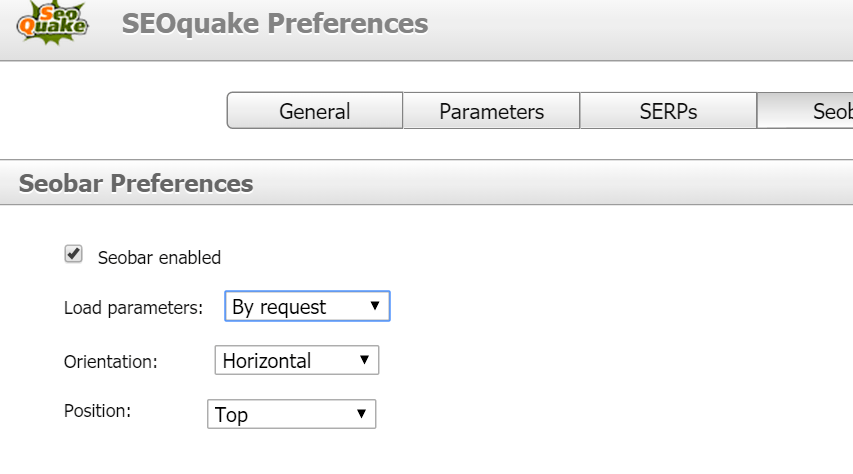Expand the Orientation dropdown set to Horizontal
Viewport: 853px width, 474px height.
(297, 360)
